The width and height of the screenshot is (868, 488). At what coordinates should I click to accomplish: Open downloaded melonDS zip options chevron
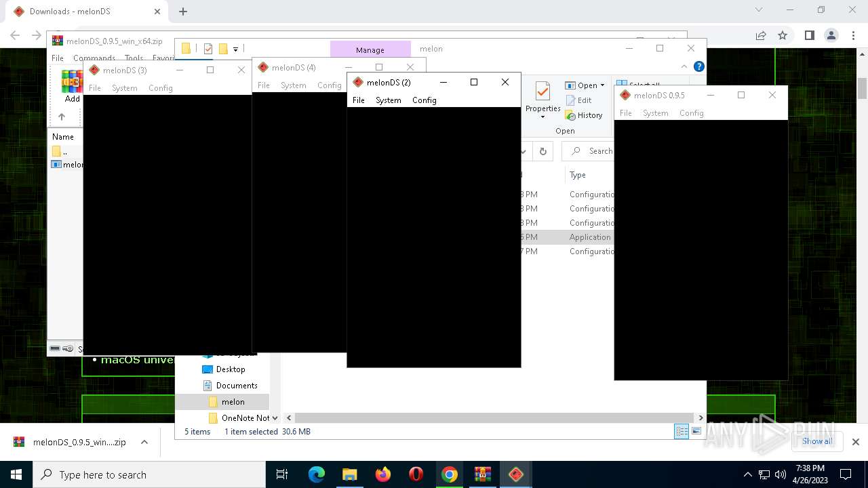[x=144, y=442]
